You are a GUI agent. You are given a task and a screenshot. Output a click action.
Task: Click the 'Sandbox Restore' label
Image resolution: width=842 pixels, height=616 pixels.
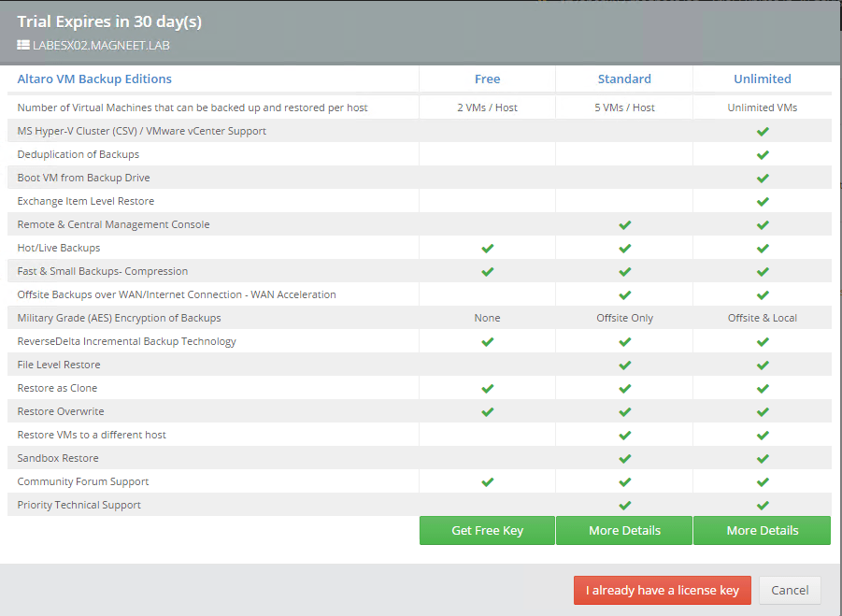(58, 458)
